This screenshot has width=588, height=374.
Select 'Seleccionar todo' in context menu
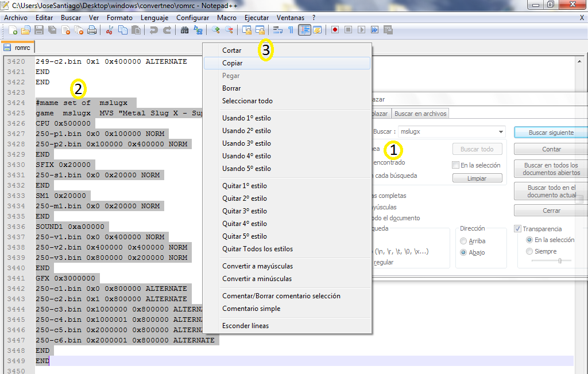(x=287, y=101)
